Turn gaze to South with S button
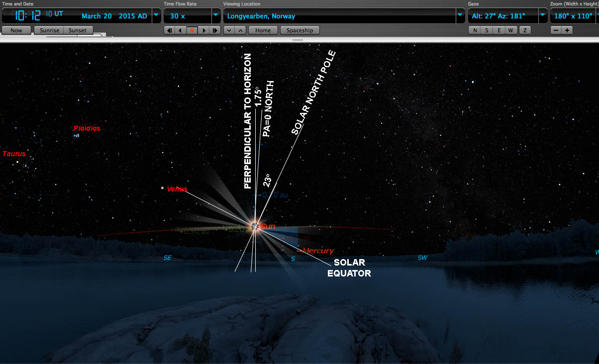 click(x=486, y=30)
